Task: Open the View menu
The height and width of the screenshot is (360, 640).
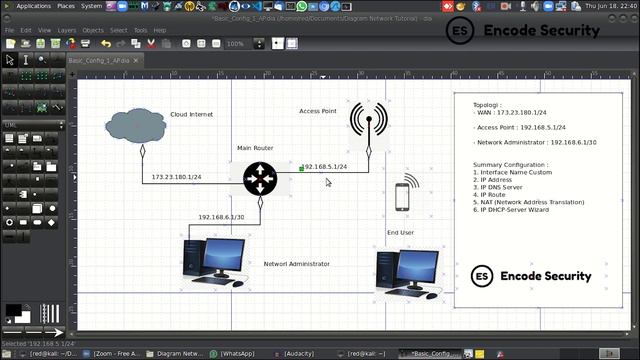Action: click(x=44, y=30)
